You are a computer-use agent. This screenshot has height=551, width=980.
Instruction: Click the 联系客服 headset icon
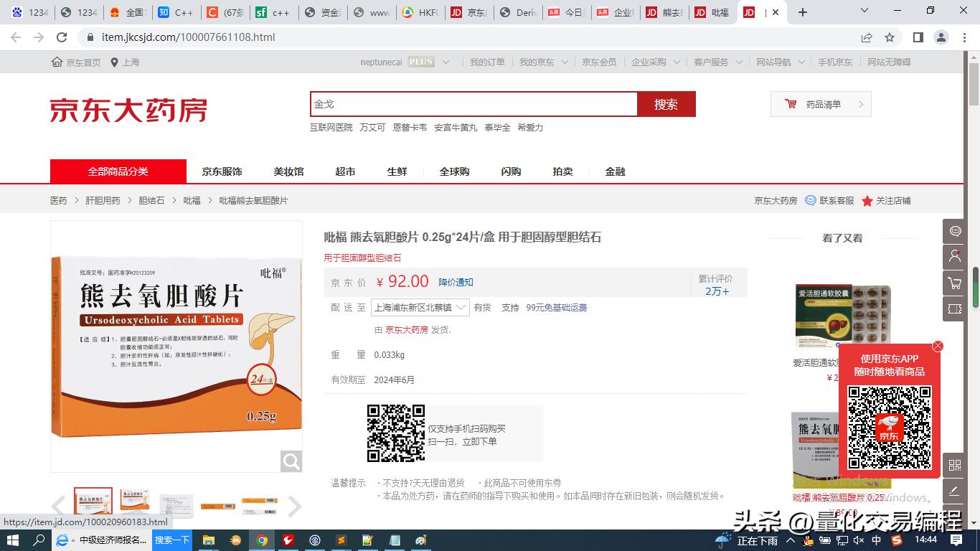click(811, 201)
